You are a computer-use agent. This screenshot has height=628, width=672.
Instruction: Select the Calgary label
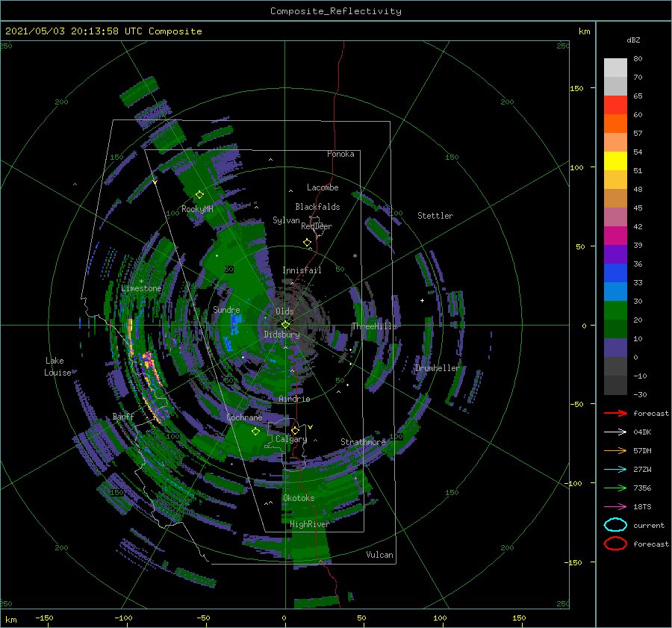pos(291,439)
